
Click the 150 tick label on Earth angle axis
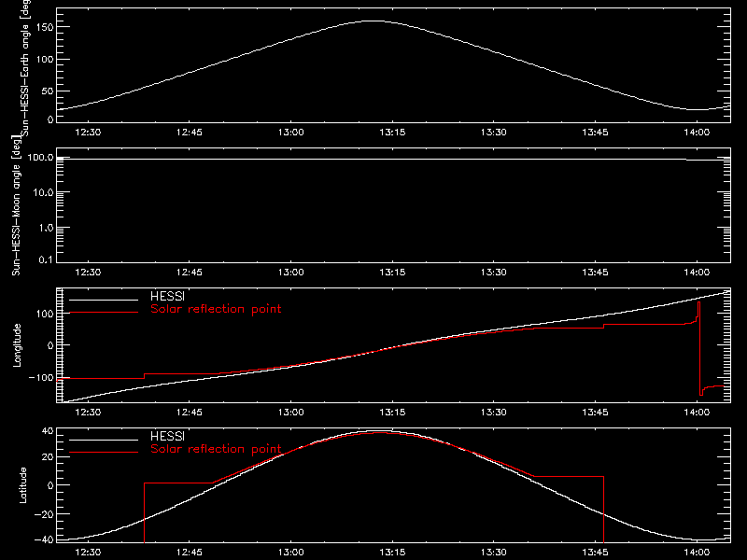45,27
